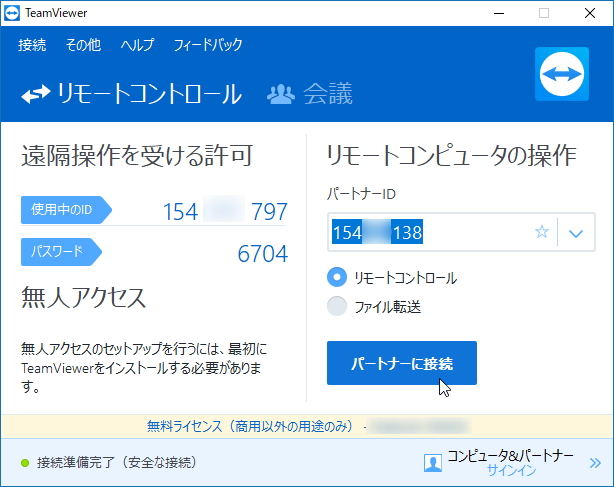Click the TeamViewer title bar app icon
This screenshot has width=614, height=487.
point(12,13)
